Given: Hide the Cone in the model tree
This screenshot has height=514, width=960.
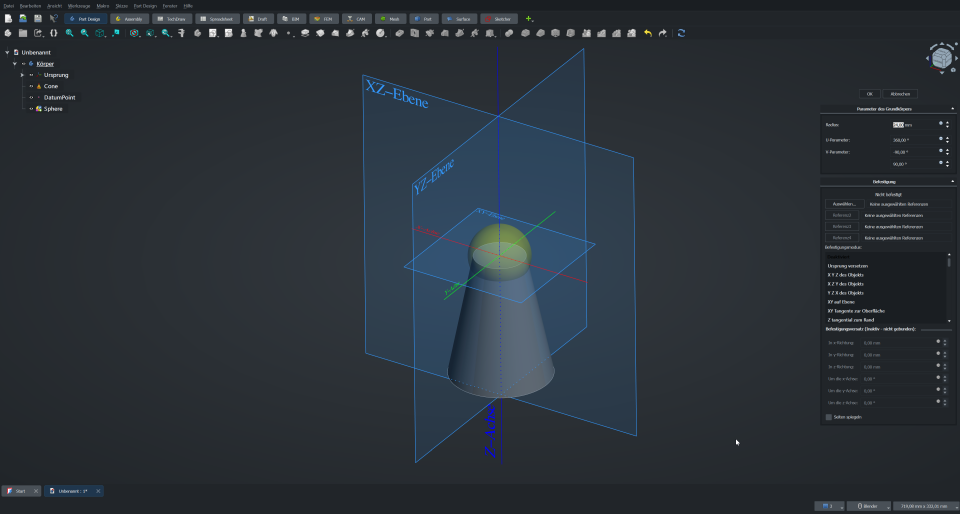Looking at the screenshot, I should point(31,86).
